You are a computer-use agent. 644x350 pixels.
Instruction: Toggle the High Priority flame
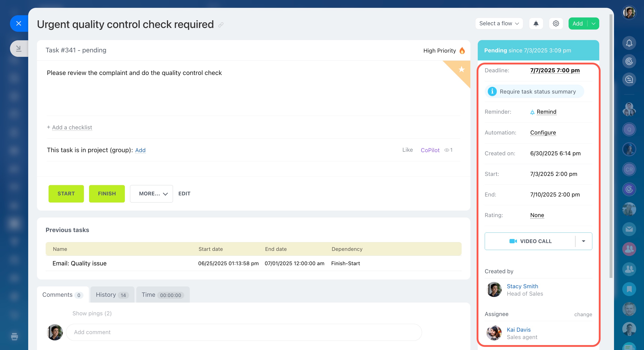click(x=462, y=51)
